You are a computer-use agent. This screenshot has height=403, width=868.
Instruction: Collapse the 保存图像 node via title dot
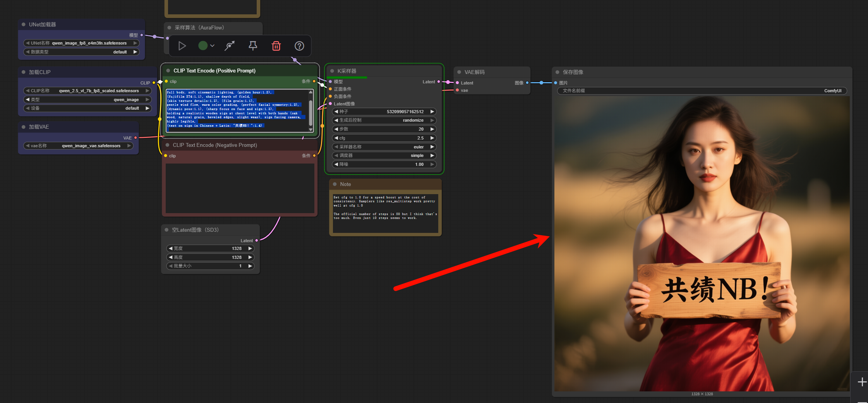click(x=558, y=72)
